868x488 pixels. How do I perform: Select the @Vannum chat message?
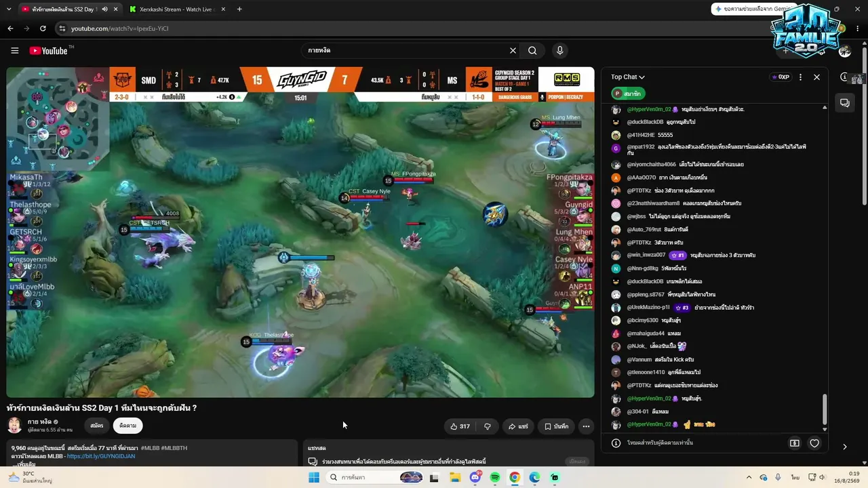660,359
